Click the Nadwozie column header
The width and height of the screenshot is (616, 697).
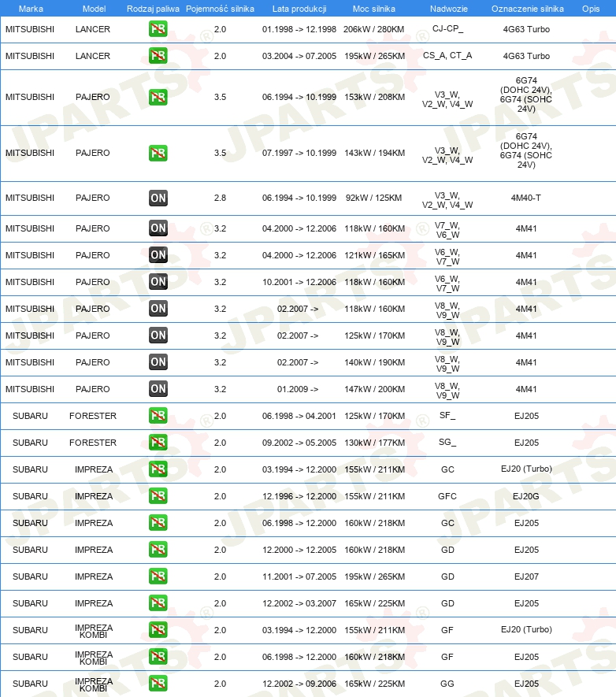448,9
